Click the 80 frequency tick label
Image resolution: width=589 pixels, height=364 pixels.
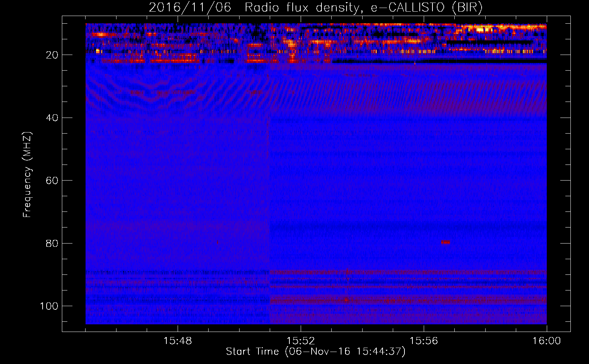(52, 243)
